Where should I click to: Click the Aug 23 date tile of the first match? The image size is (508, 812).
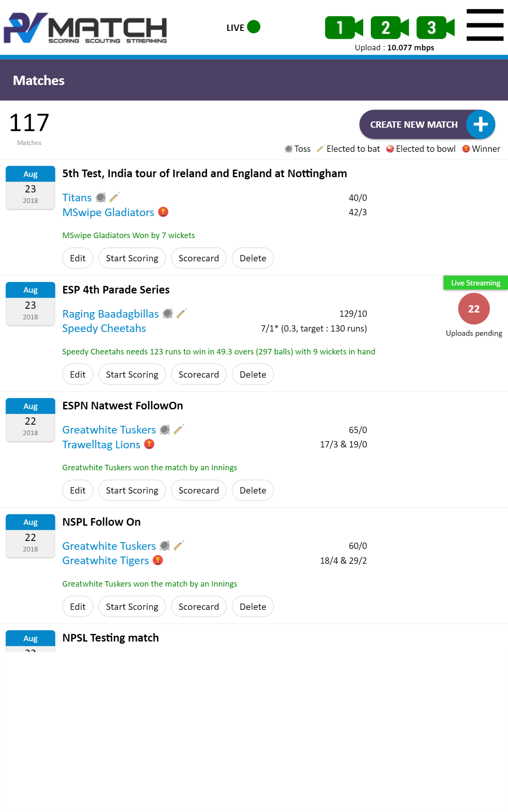tap(30, 187)
